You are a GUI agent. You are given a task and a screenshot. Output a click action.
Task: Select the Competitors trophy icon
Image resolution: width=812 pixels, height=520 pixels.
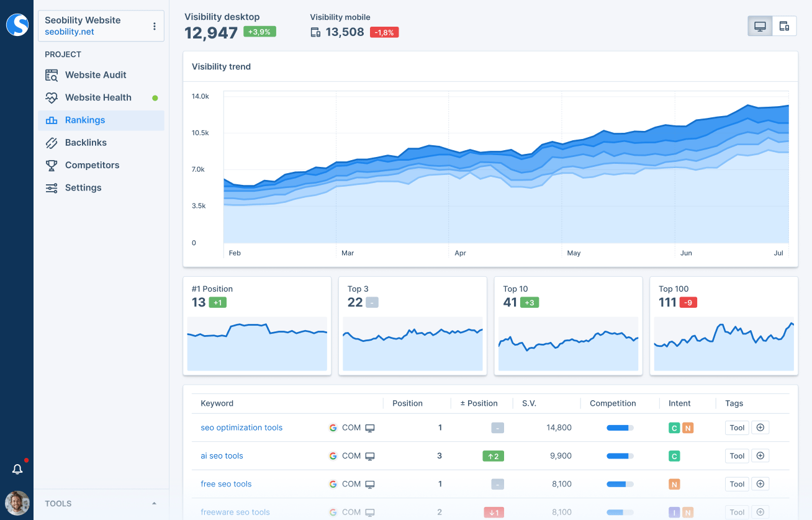pos(52,164)
